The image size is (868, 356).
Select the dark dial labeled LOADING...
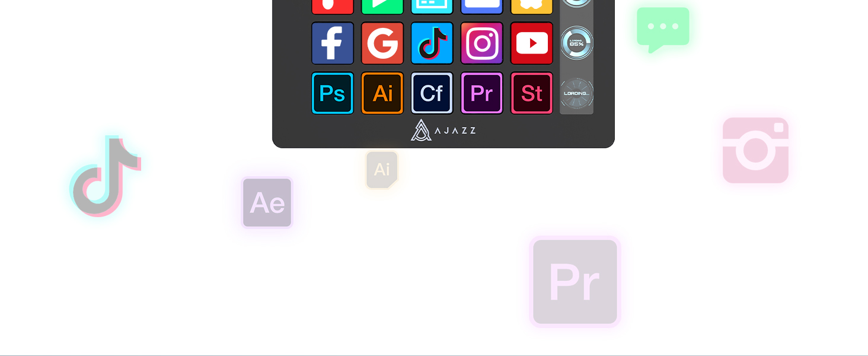tap(577, 93)
